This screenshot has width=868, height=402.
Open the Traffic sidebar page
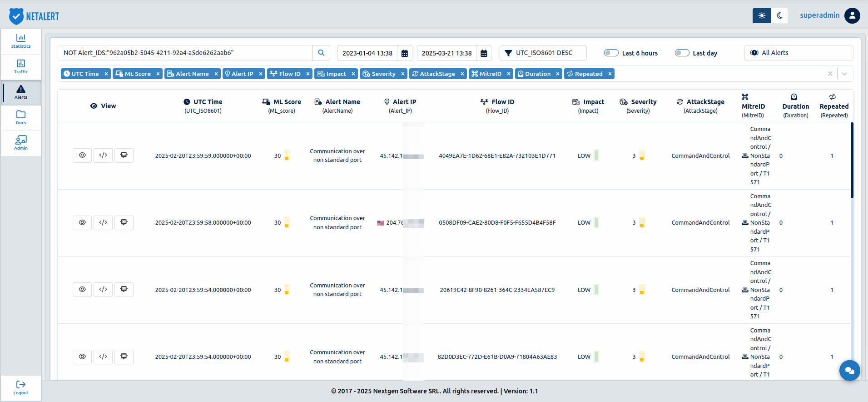21,67
